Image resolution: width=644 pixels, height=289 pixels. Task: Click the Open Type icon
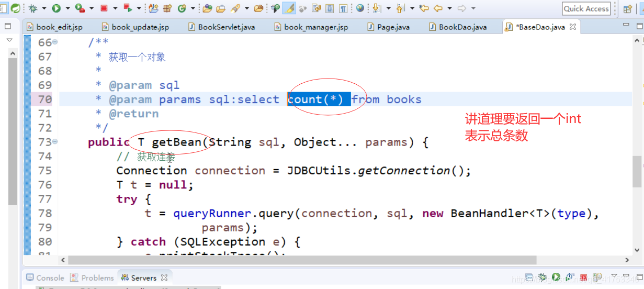[207, 8]
